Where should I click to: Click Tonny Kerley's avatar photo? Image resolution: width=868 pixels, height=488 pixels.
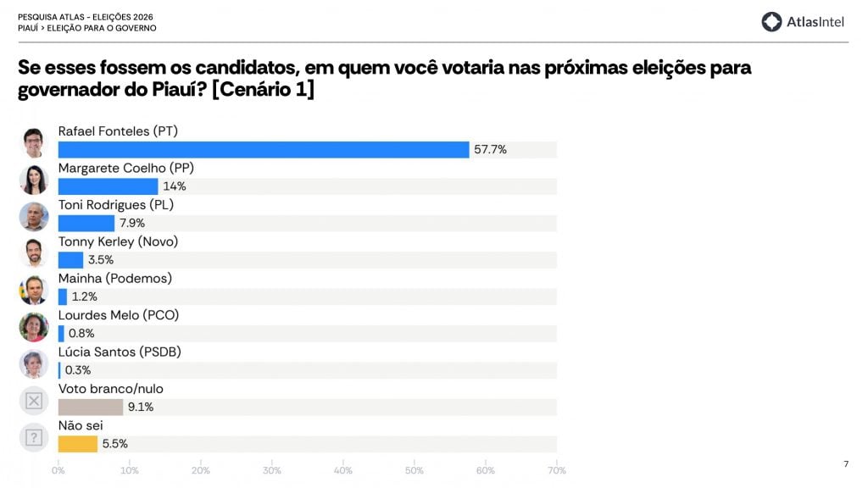[34, 253]
